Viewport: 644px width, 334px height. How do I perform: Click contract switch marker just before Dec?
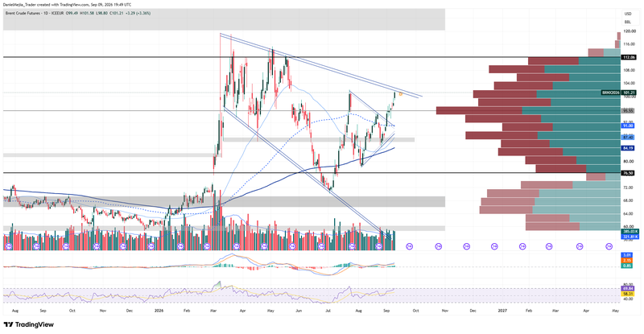tap(467, 246)
